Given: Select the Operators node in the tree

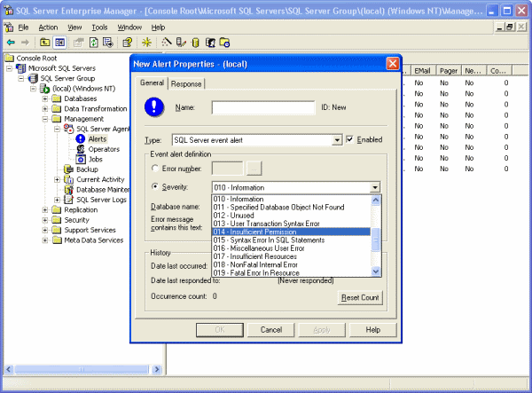Looking at the screenshot, I should (104, 149).
